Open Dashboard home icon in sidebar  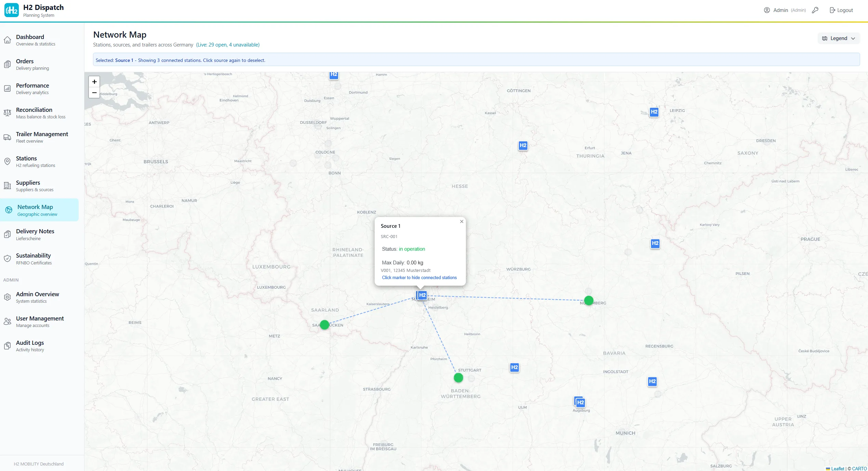[7, 40]
